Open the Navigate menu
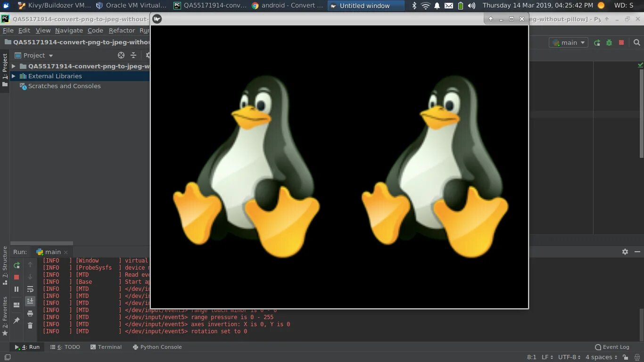This screenshot has height=362, width=644. click(x=69, y=30)
